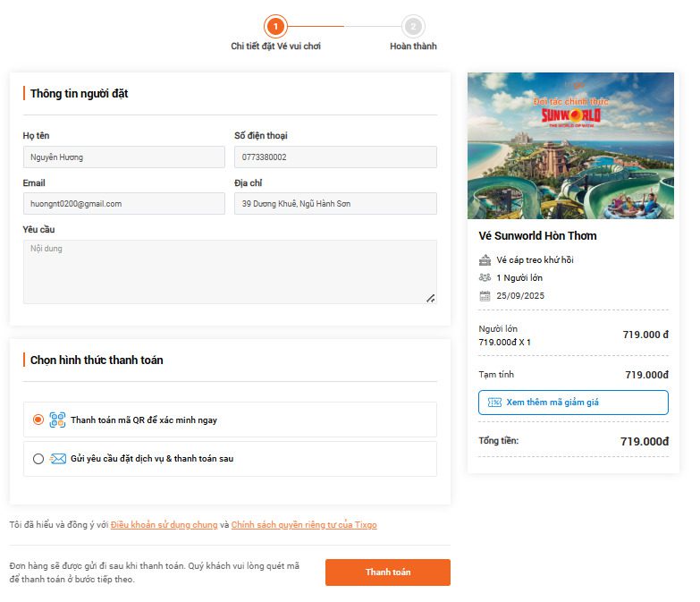This screenshot has width=700, height=602.
Task: Select pay-later request radio button
Action: click(38, 459)
